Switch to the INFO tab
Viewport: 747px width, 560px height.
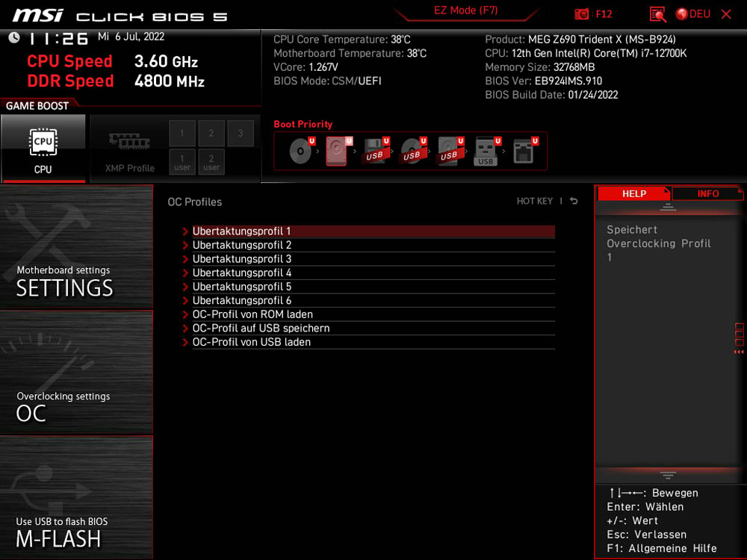coord(707,194)
